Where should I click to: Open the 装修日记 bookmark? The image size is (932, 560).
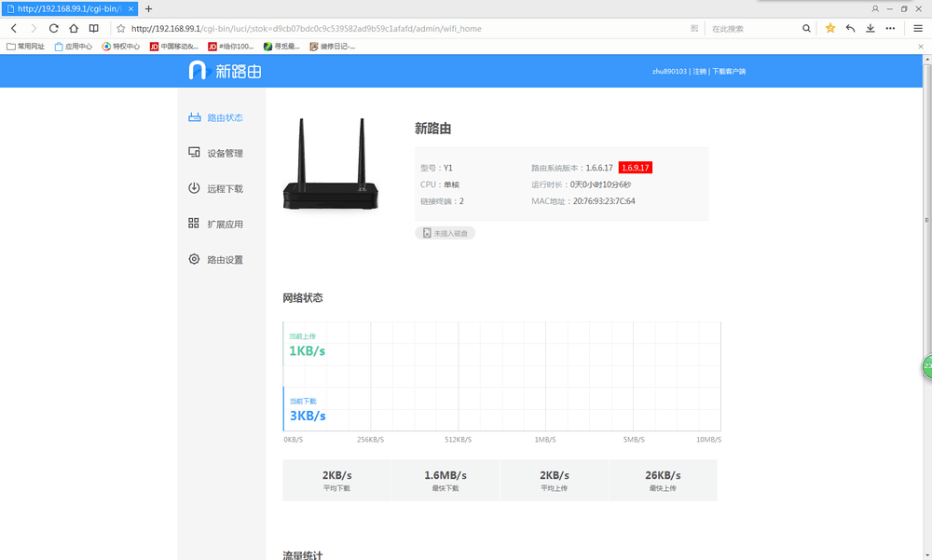click(333, 47)
